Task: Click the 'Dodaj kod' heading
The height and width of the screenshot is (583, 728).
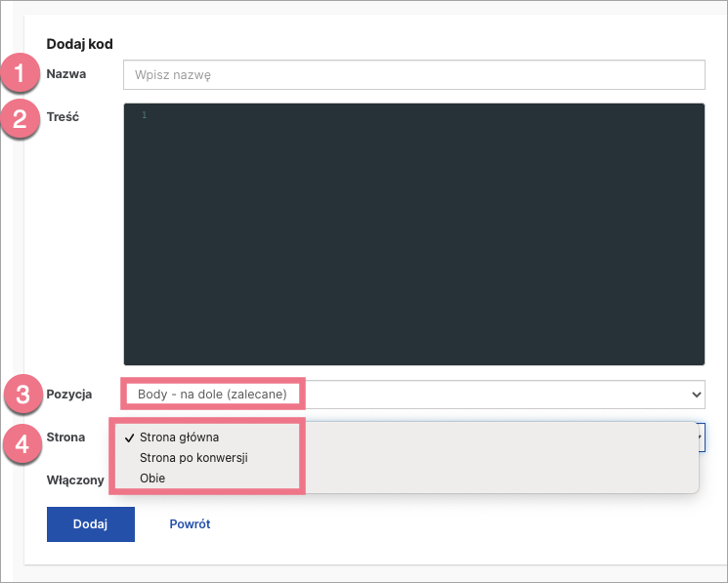Action: [80, 44]
